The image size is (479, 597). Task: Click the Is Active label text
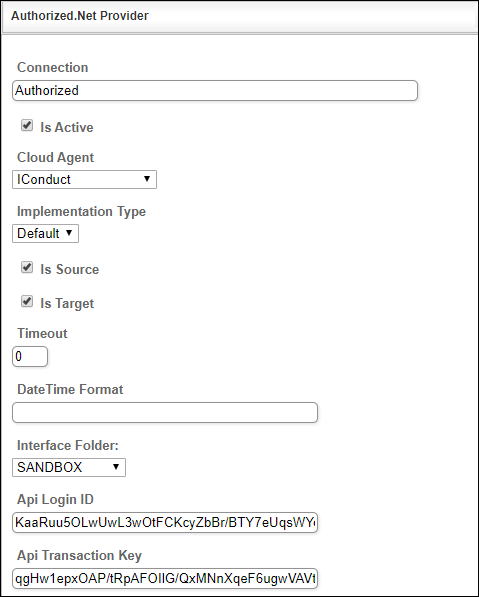pos(67,127)
